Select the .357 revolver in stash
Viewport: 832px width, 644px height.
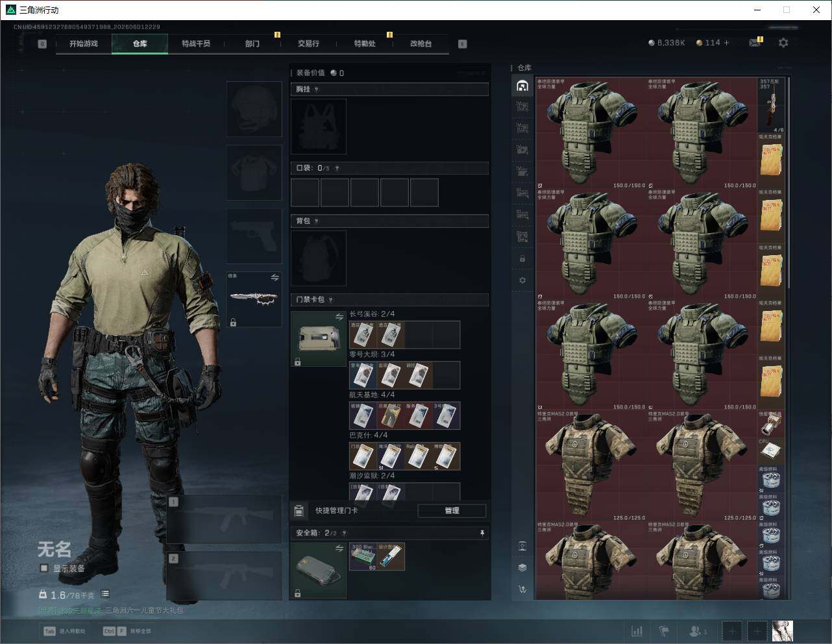point(771,106)
